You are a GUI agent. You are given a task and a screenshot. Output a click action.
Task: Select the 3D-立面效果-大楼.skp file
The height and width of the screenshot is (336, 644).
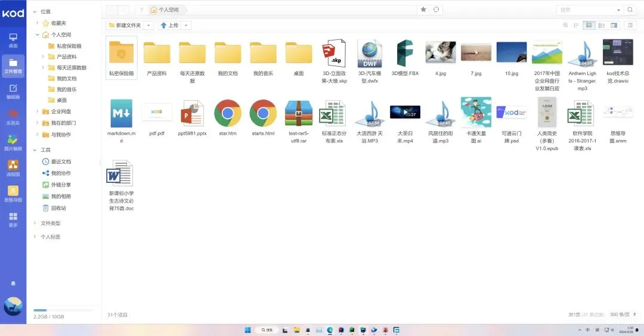pos(335,61)
